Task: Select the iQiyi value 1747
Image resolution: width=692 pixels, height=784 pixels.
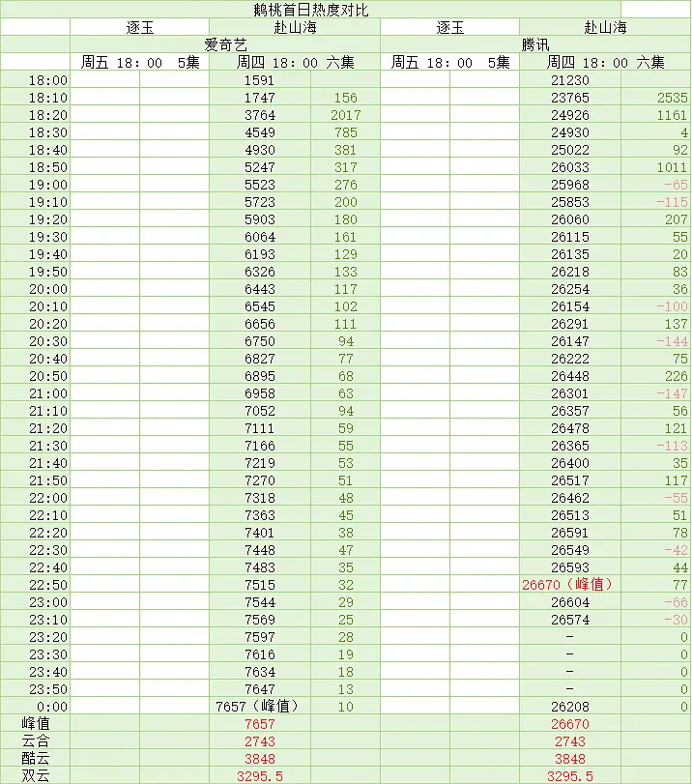Action: pyautogui.click(x=259, y=98)
